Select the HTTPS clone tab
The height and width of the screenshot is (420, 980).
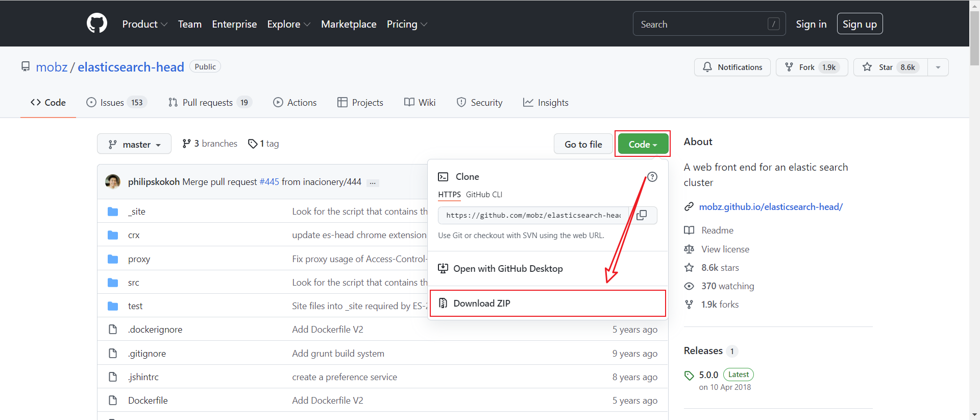tap(449, 195)
